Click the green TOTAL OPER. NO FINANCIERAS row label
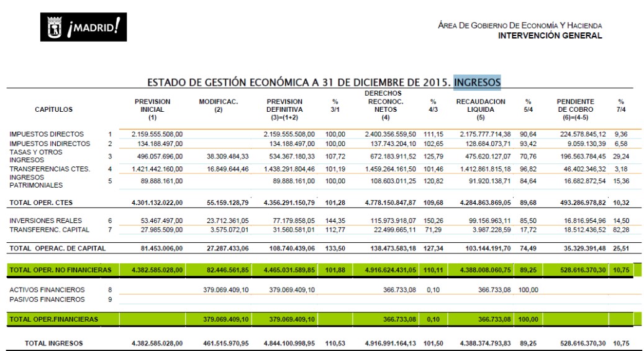The image size is (644, 351). point(60,270)
